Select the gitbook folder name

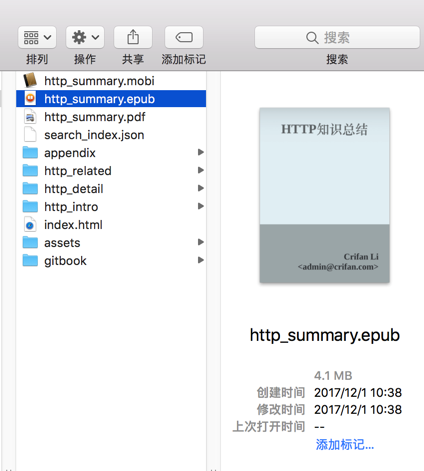pyautogui.click(x=65, y=261)
